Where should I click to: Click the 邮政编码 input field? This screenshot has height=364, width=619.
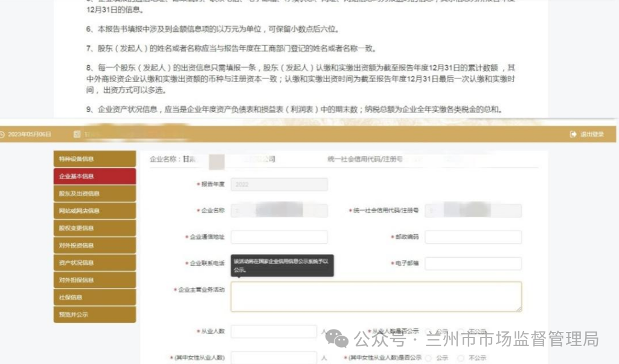pos(473,237)
